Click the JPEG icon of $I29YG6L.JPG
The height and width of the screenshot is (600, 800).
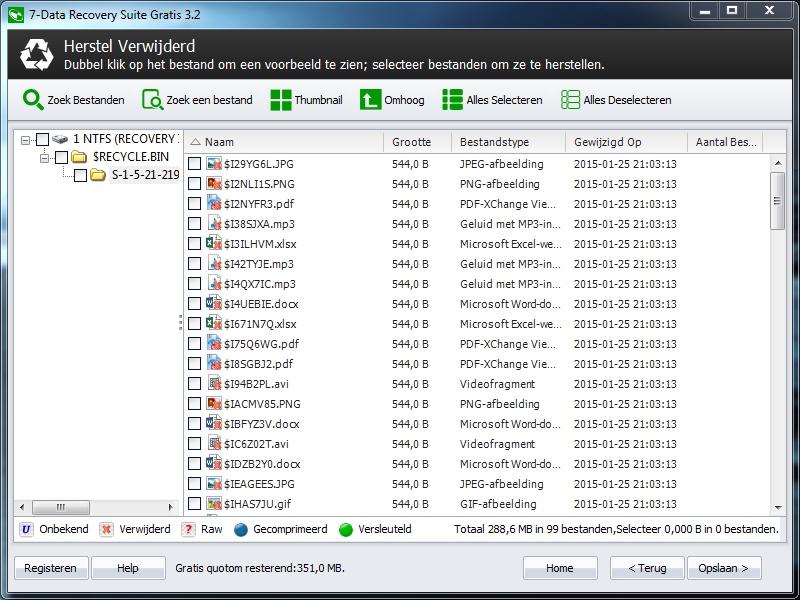[x=214, y=164]
